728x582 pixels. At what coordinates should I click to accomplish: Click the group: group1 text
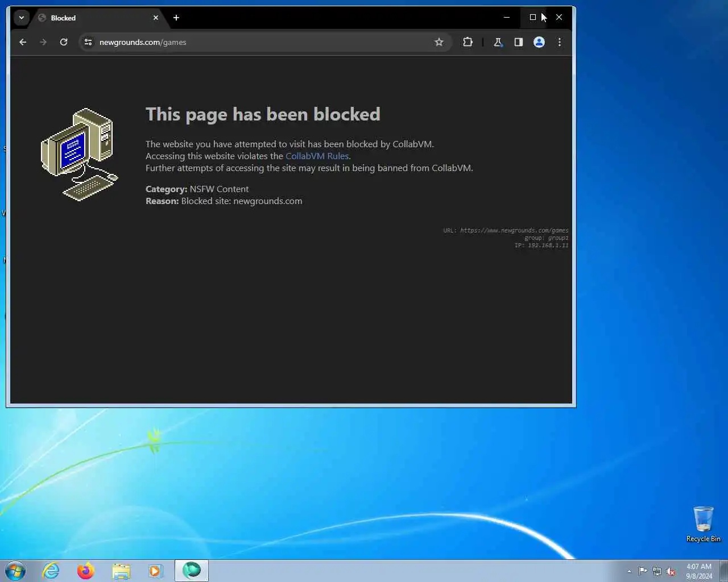coord(546,238)
